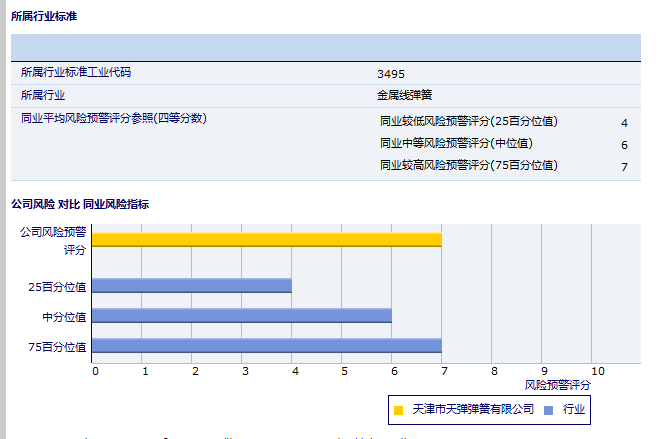The image size is (663, 439).
Task: Click legend text 行业
Action: coord(573,409)
